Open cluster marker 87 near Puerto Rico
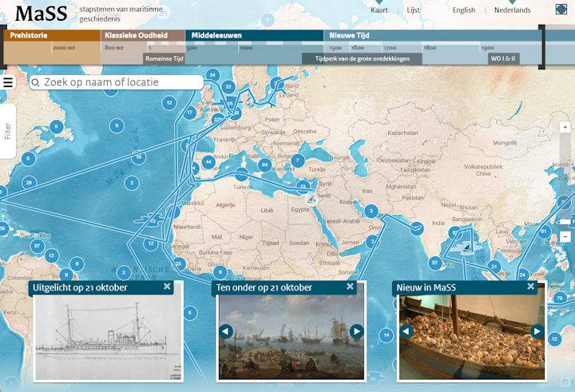 (37, 246)
